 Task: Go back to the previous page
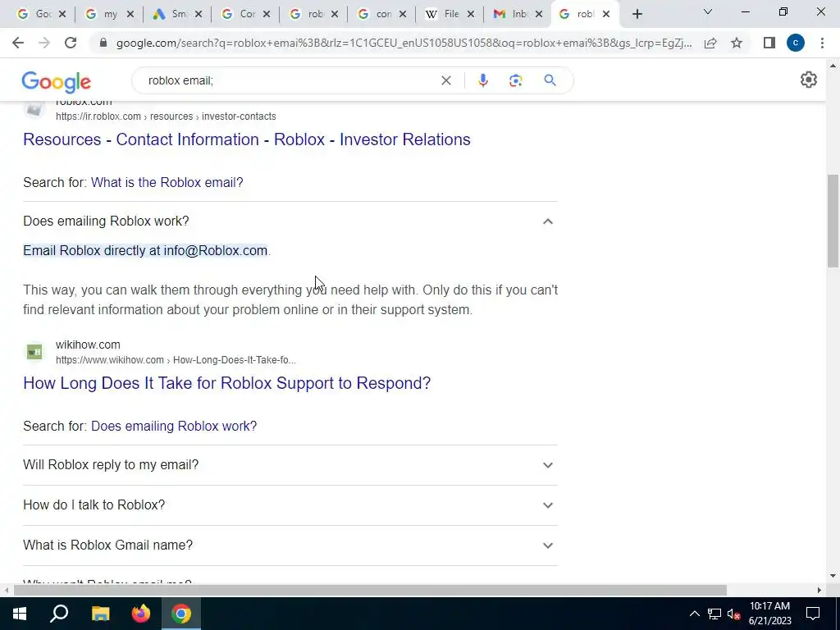pyautogui.click(x=18, y=43)
